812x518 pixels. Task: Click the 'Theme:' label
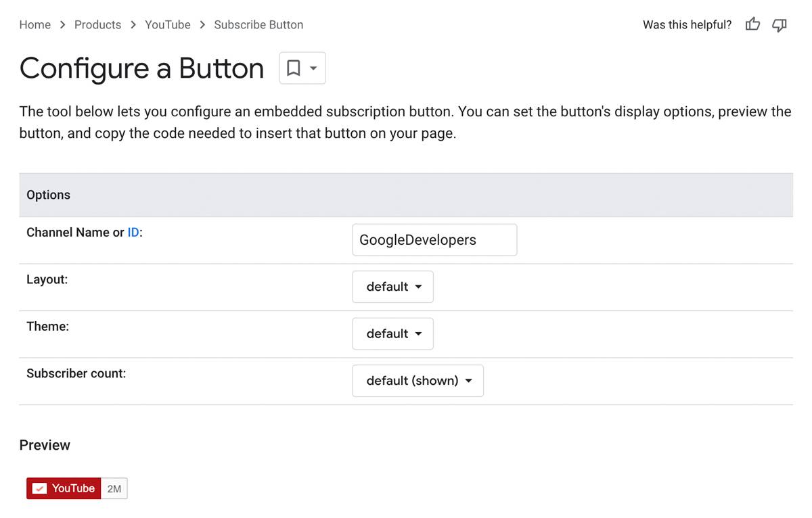tap(48, 327)
